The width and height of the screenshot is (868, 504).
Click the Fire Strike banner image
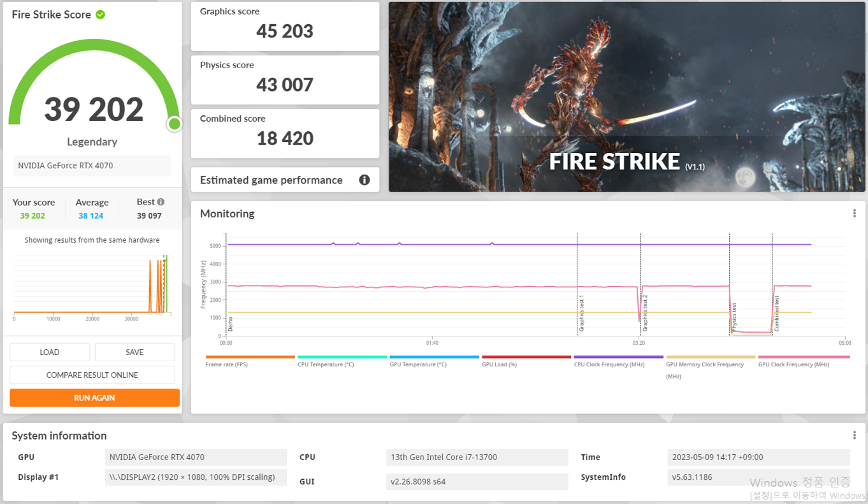(627, 97)
